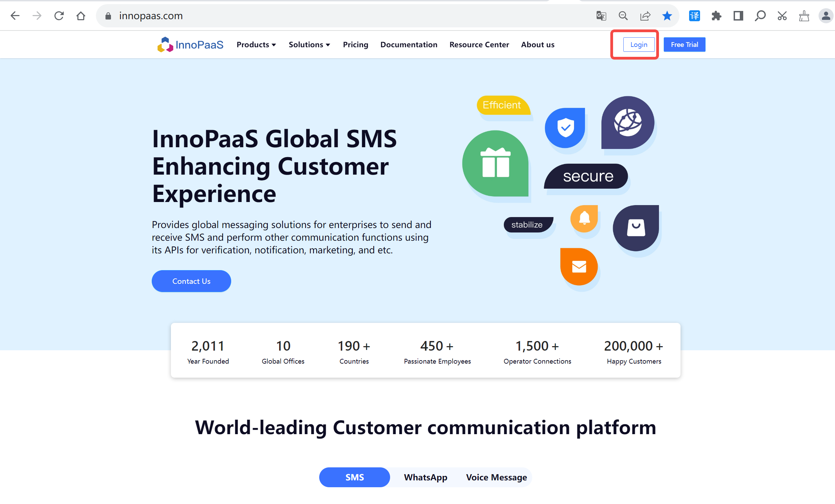
Task: Click the orange envelope mail bubble
Action: coord(579,267)
